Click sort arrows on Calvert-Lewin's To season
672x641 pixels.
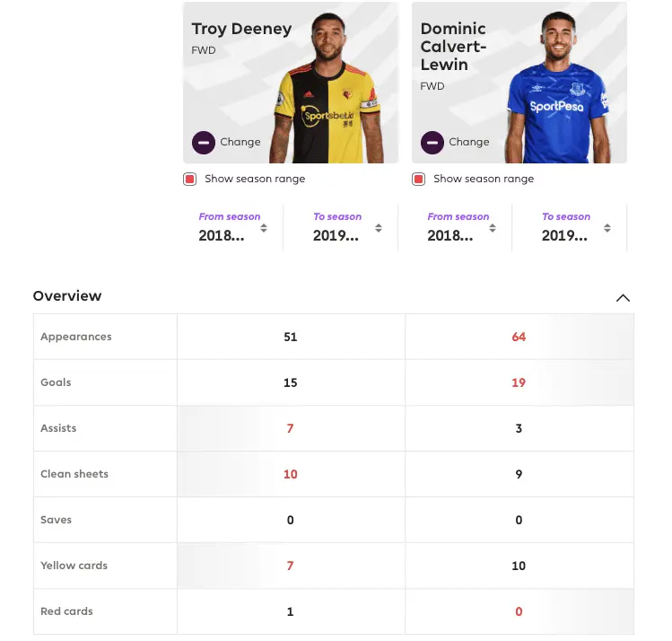coord(607,228)
